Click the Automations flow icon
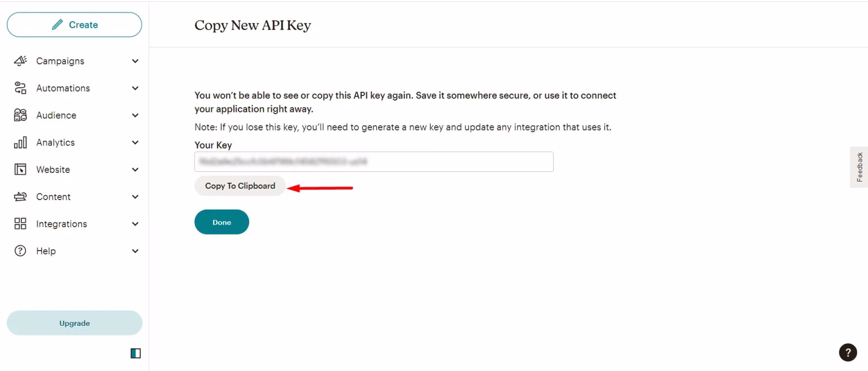 (x=20, y=88)
